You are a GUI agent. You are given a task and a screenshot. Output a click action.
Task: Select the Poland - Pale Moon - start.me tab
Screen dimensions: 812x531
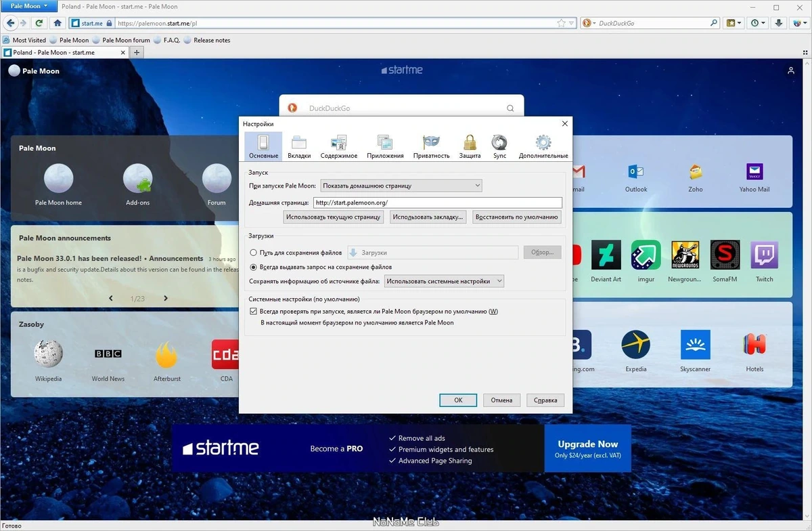coord(64,52)
